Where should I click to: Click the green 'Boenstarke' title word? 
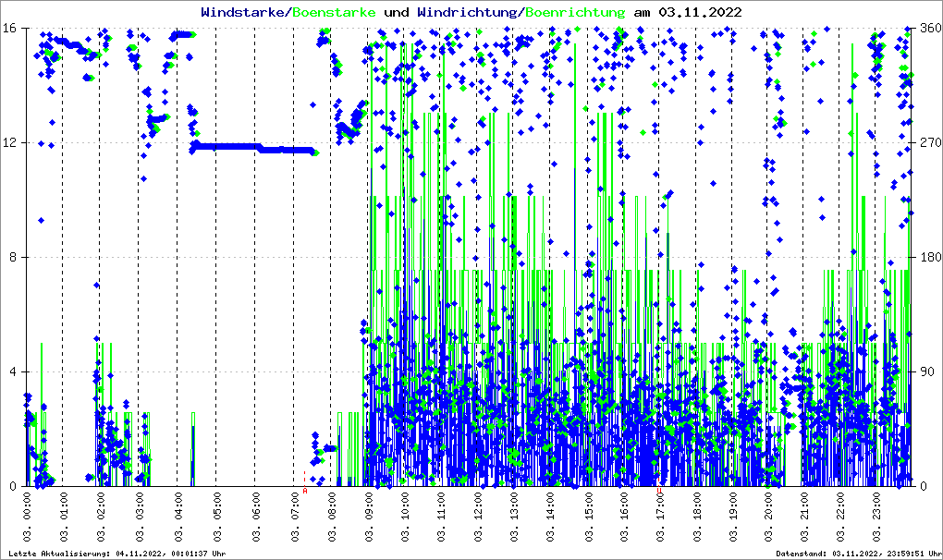pos(334,12)
